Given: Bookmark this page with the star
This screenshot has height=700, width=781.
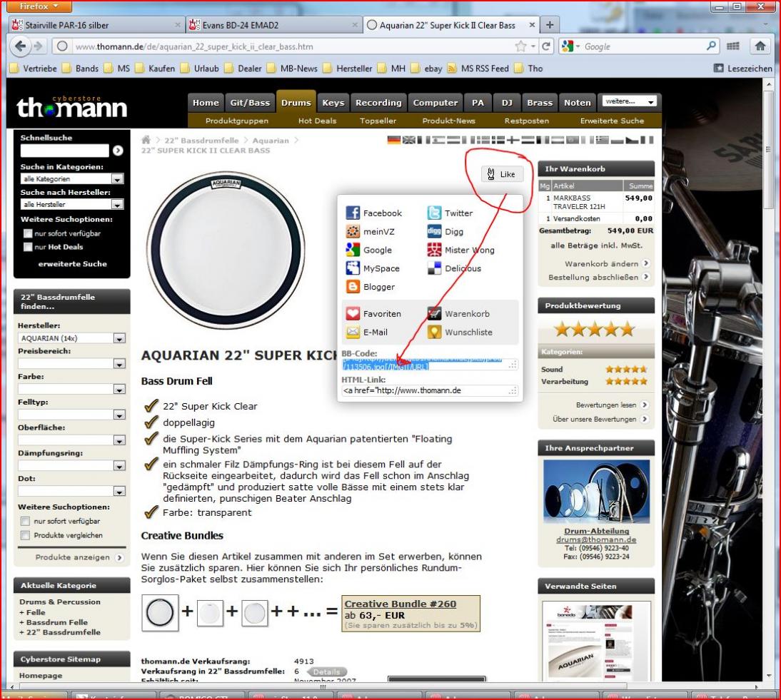Looking at the screenshot, I should (x=521, y=46).
